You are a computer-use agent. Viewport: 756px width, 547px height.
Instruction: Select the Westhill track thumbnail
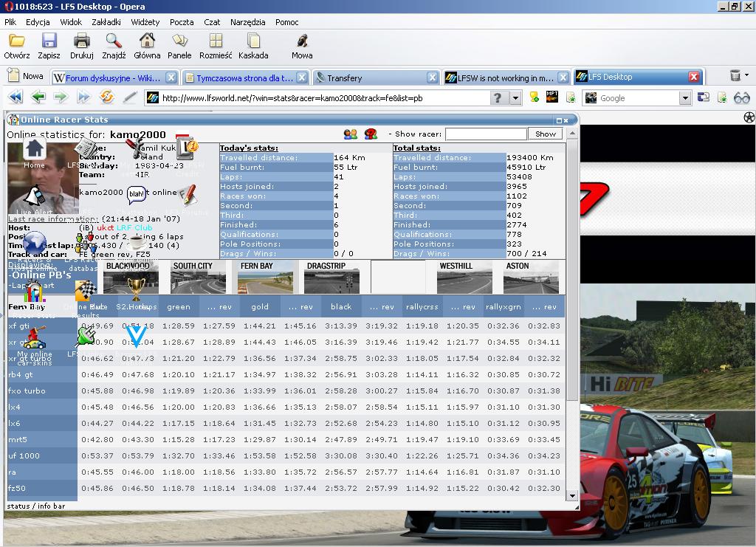click(464, 277)
